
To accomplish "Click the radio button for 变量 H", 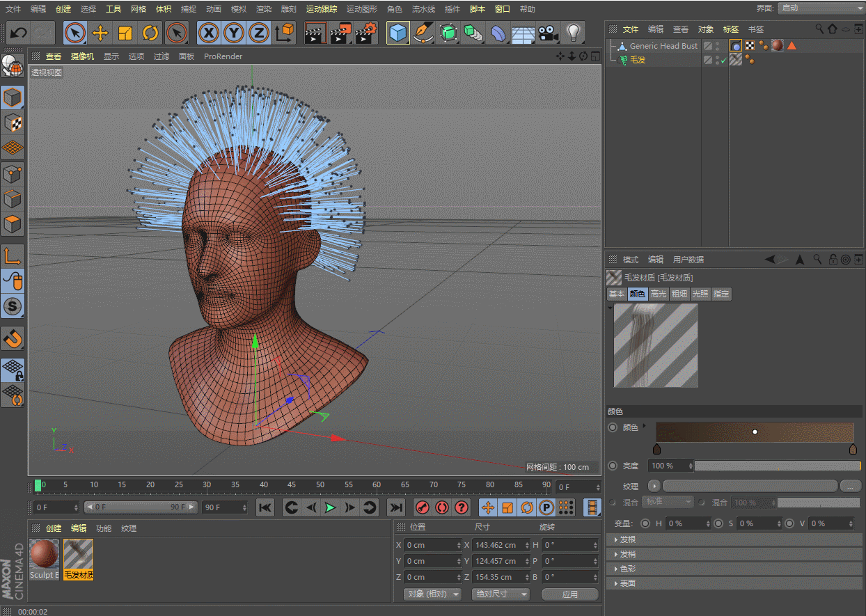I will 645,523.
